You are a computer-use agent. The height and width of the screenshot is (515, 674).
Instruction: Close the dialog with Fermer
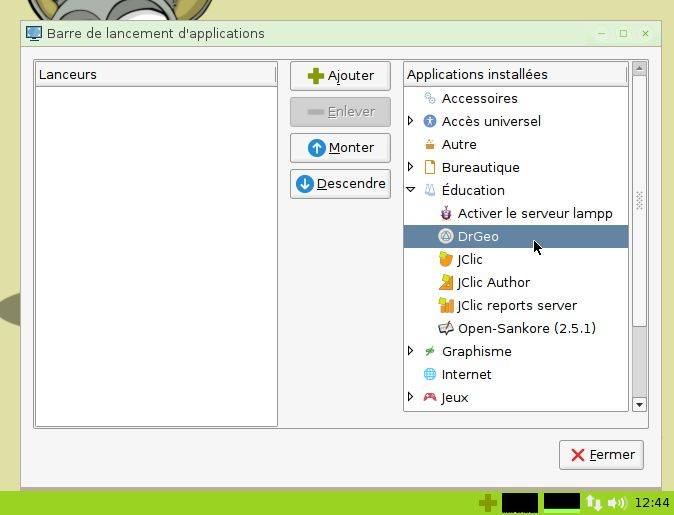(601, 455)
